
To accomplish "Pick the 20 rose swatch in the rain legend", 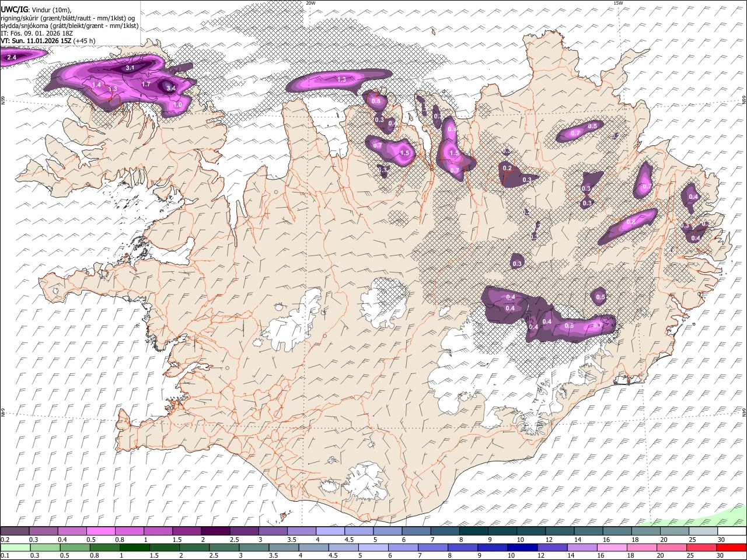I will pyautogui.click(x=671, y=547).
